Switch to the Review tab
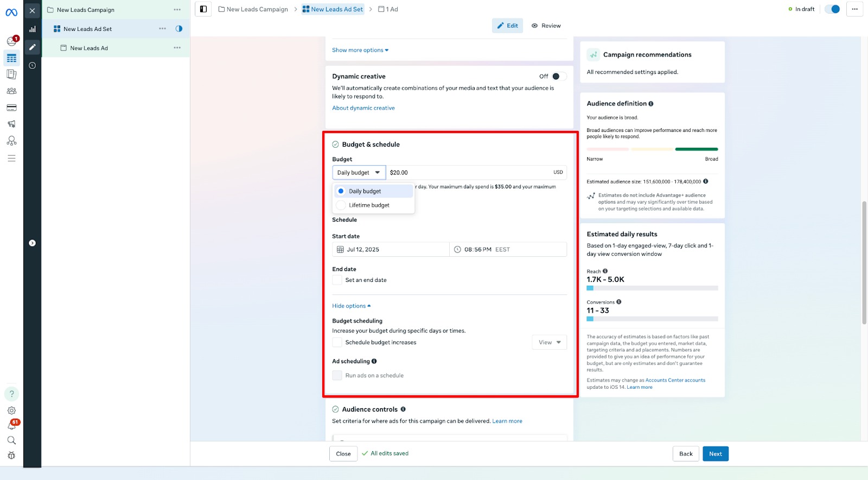Screen dimensions: 868x480 [x=546, y=26]
